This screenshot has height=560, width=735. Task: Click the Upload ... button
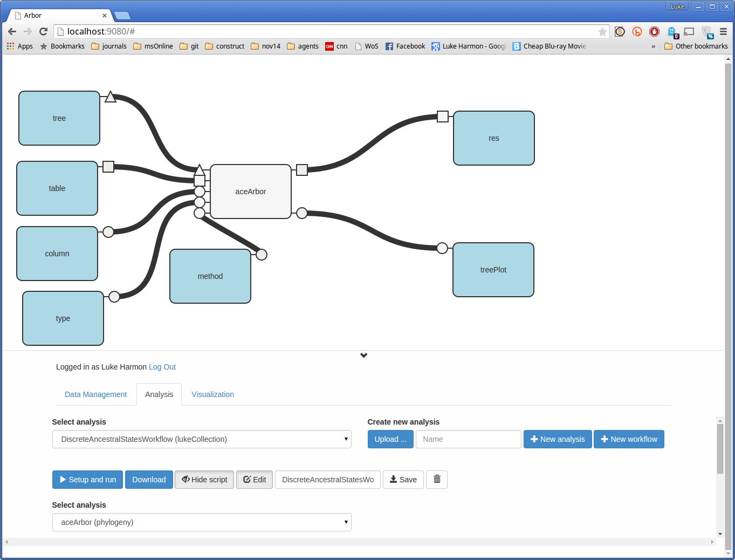tap(391, 439)
